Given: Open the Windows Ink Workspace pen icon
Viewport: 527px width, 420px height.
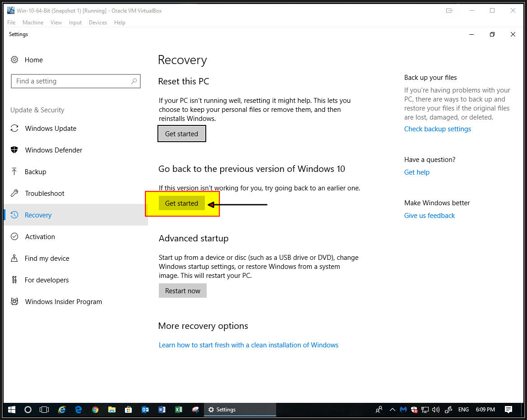Looking at the screenshot, I should point(448,410).
